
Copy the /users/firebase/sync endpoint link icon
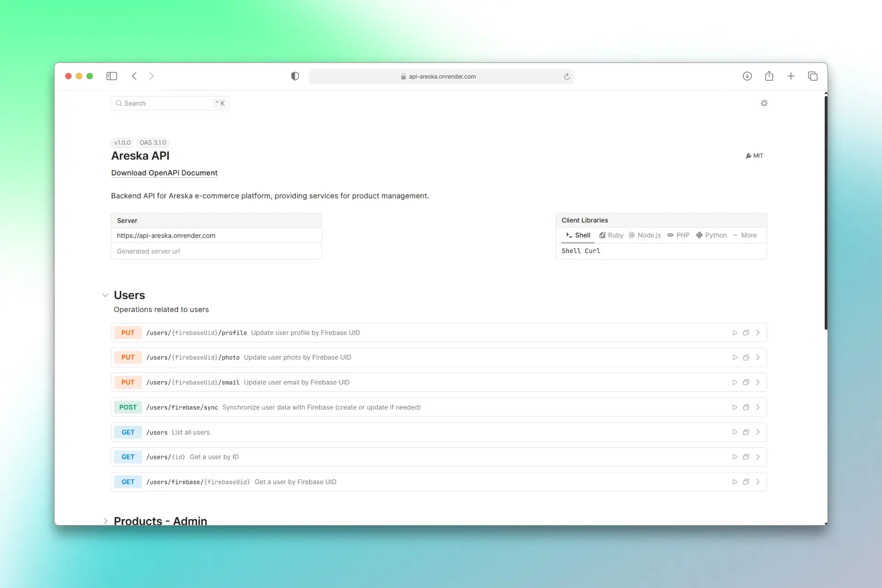(x=746, y=407)
